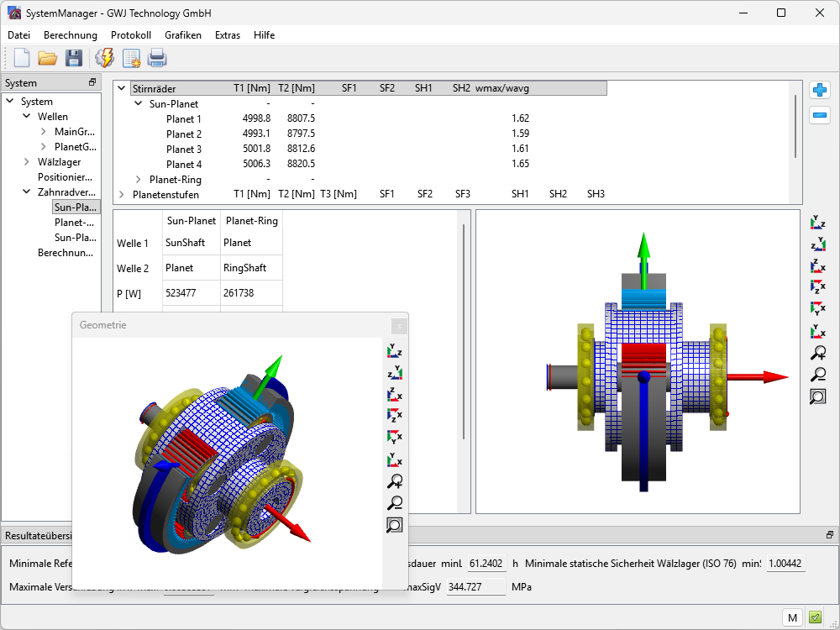This screenshot has height=630, width=840.
Task: Toggle the M button in status bar
Action: tap(792, 617)
